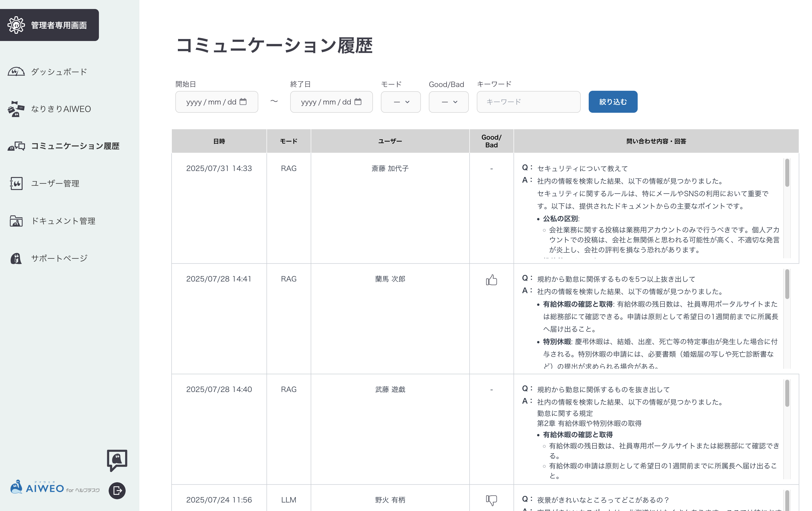Click the 管理者専用画面 header button

pos(49,25)
